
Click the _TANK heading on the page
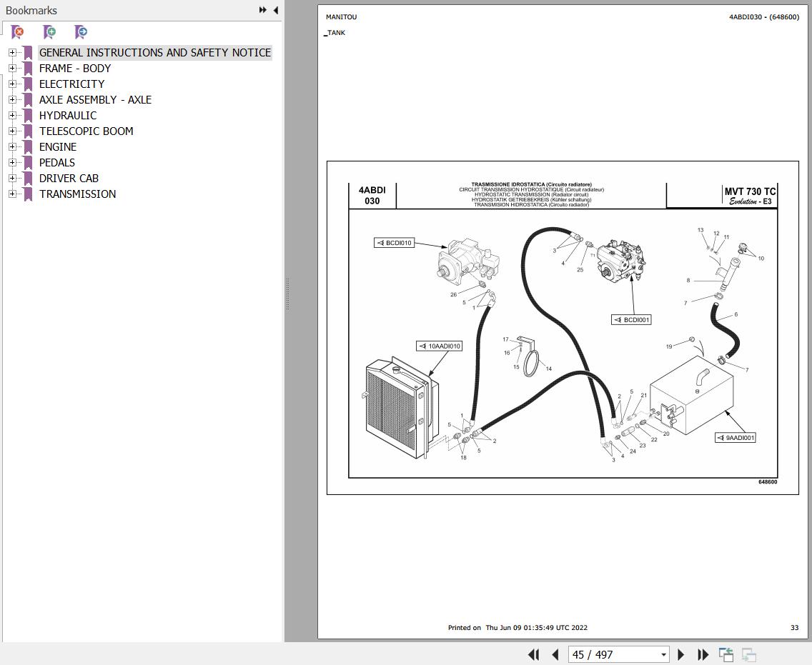click(335, 33)
